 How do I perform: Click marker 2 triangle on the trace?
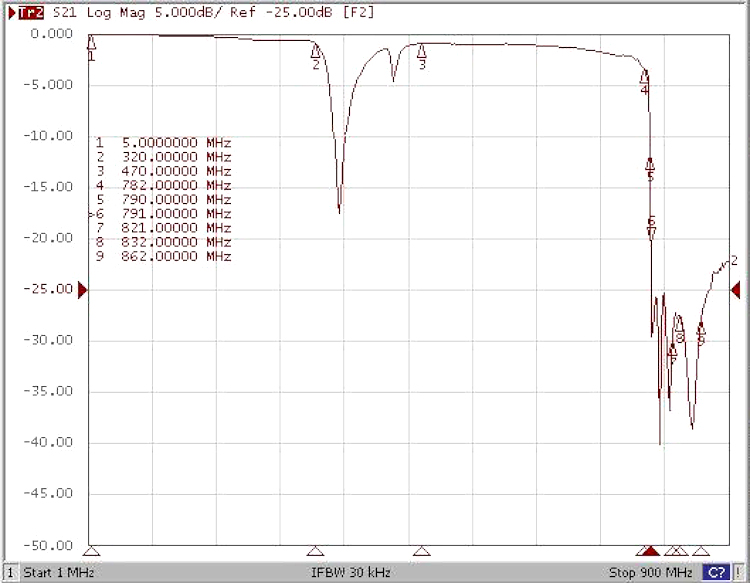(x=316, y=51)
